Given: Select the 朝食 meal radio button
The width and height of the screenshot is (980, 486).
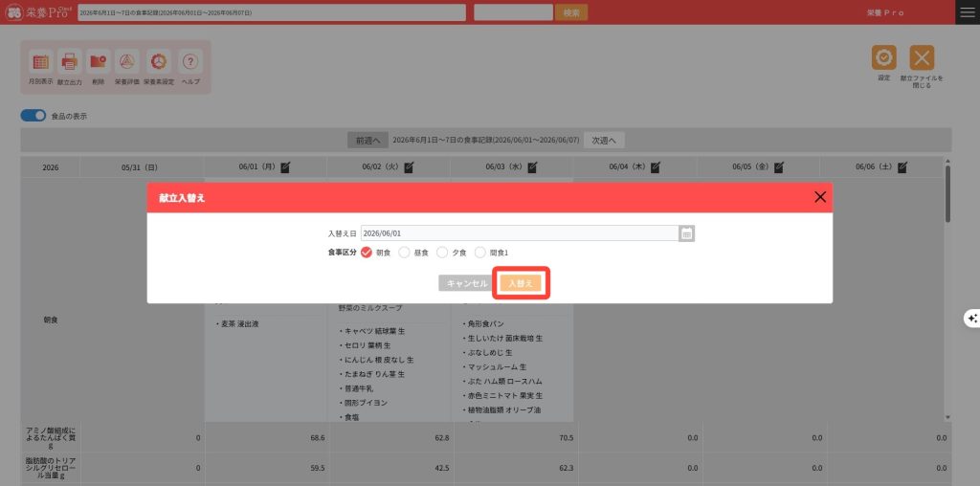Looking at the screenshot, I should click(367, 253).
